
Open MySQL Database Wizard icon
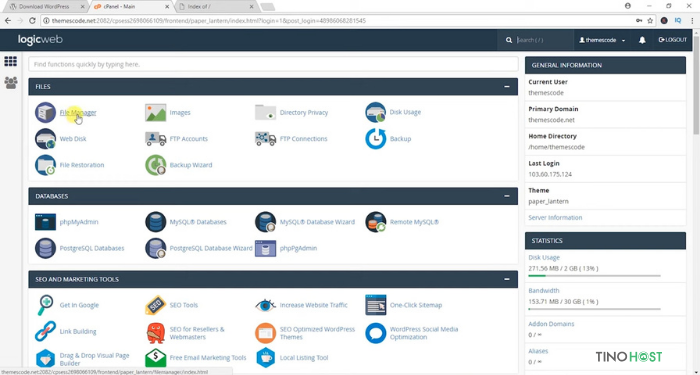point(265,222)
